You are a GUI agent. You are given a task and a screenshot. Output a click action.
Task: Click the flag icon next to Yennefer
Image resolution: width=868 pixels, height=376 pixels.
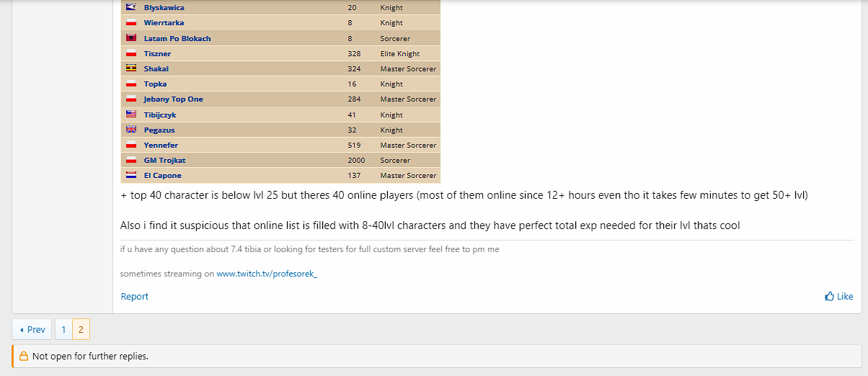(131, 145)
